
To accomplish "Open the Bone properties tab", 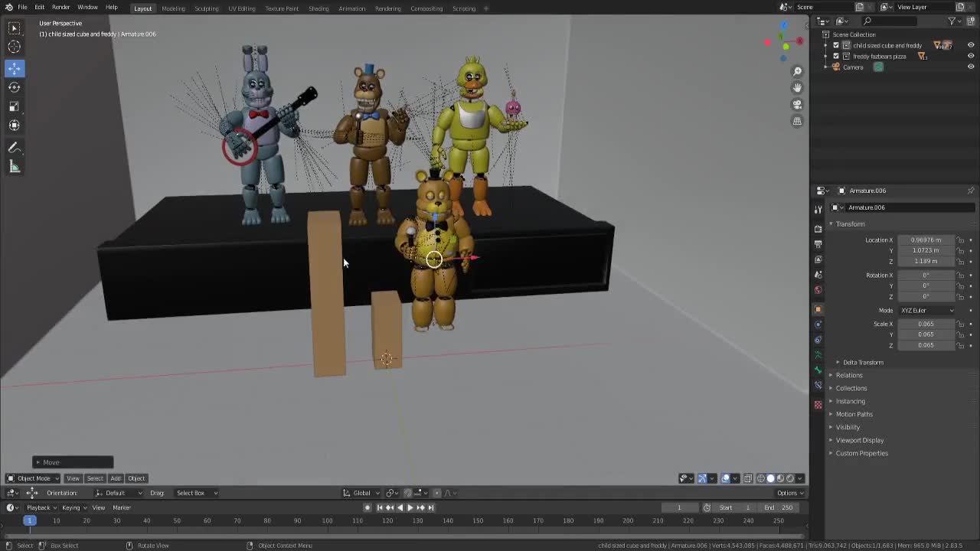I will click(818, 370).
